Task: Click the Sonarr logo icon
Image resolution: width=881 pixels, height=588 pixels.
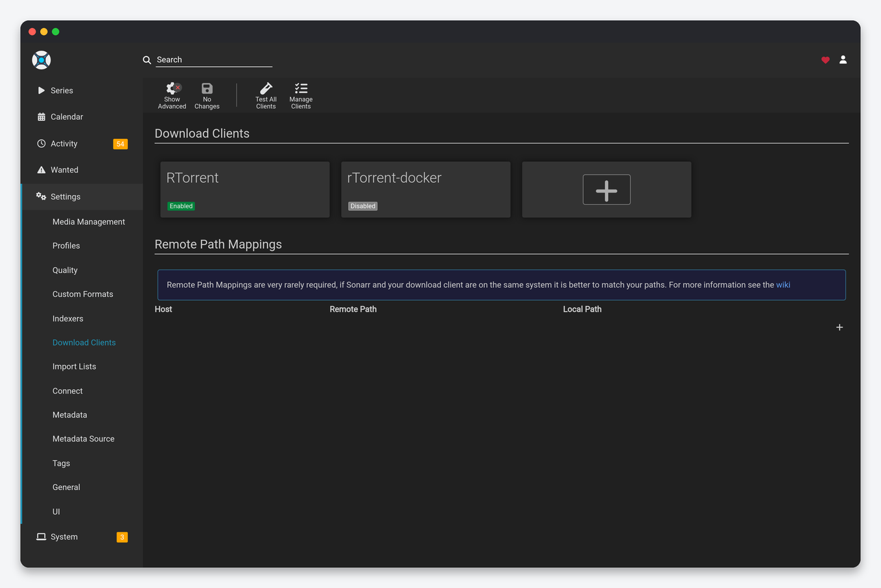Action: tap(41, 60)
